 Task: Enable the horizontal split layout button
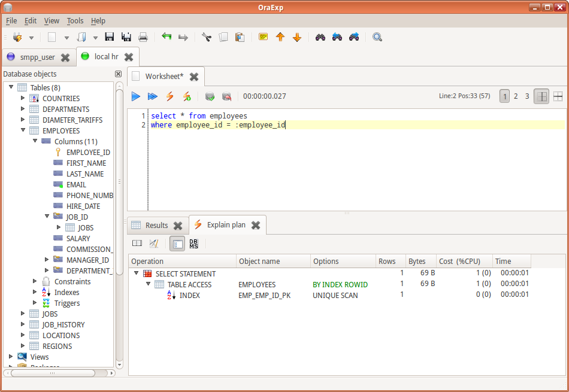click(x=558, y=96)
